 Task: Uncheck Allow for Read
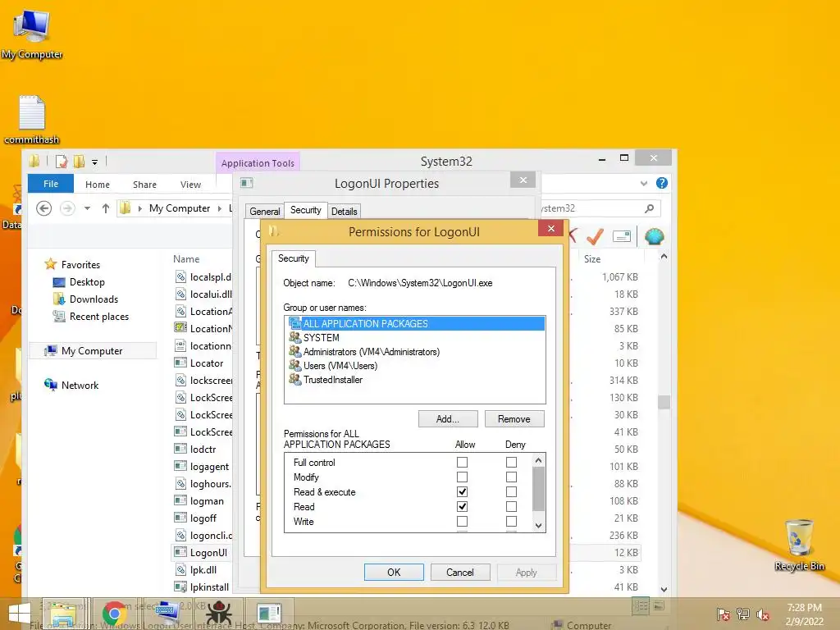tap(462, 506)
